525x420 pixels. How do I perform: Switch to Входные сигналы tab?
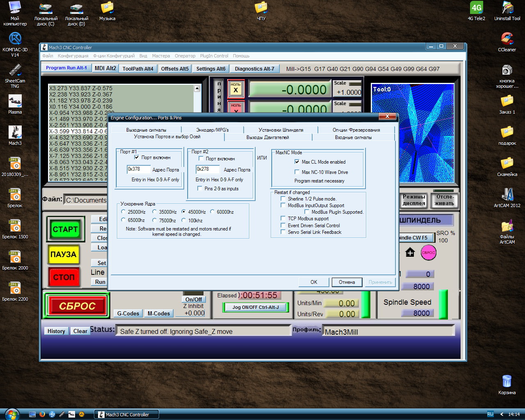(353, 137)
